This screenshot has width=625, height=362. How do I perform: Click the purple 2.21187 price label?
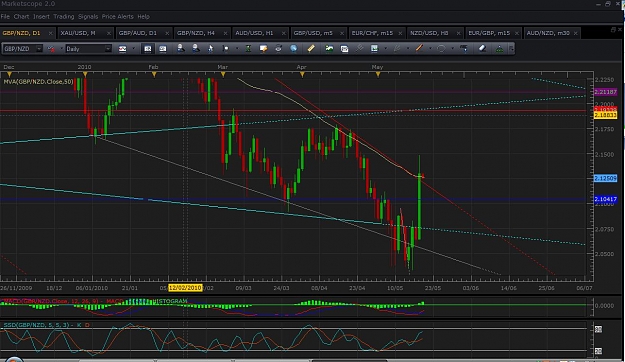click(x=605, y=92)
